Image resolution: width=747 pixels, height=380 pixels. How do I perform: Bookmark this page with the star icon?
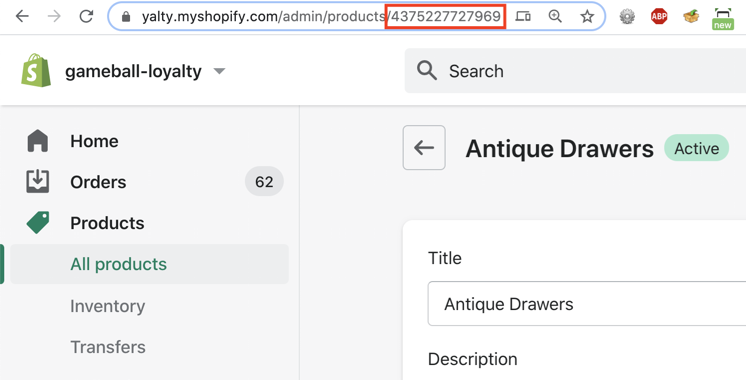[587, 17]
